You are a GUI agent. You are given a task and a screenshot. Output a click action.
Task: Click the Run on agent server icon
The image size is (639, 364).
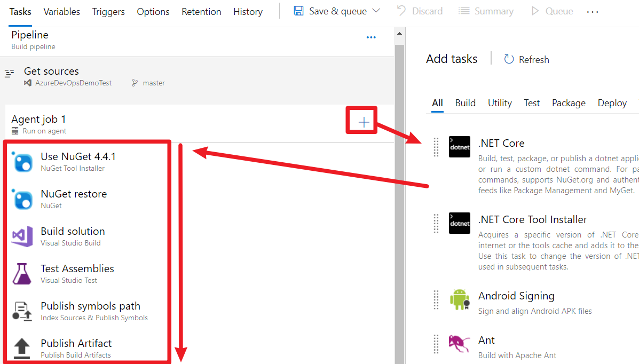pos(15,131)
